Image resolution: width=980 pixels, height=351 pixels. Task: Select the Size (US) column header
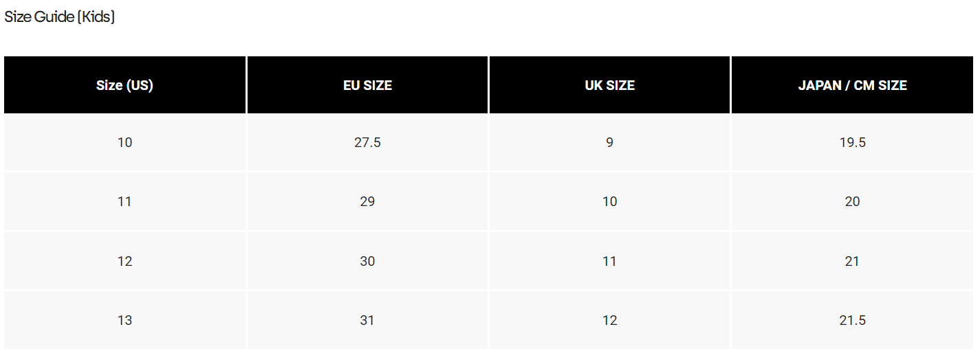pos(124,85)
